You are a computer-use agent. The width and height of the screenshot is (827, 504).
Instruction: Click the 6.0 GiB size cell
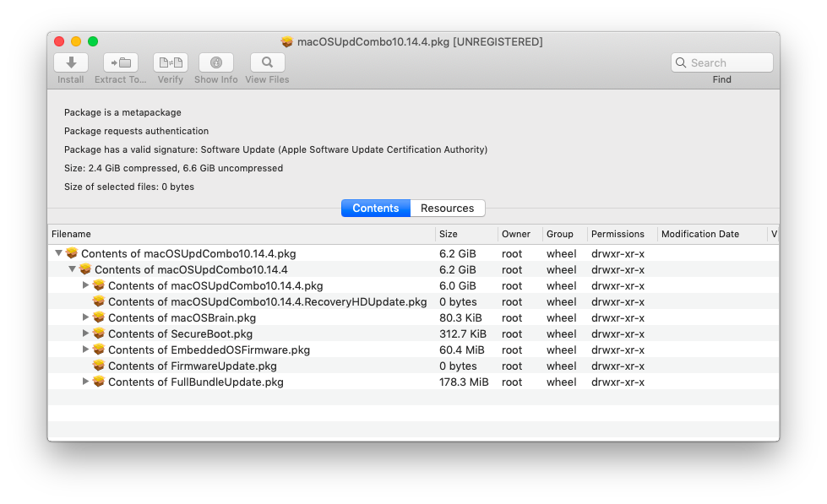click(457, 285)
